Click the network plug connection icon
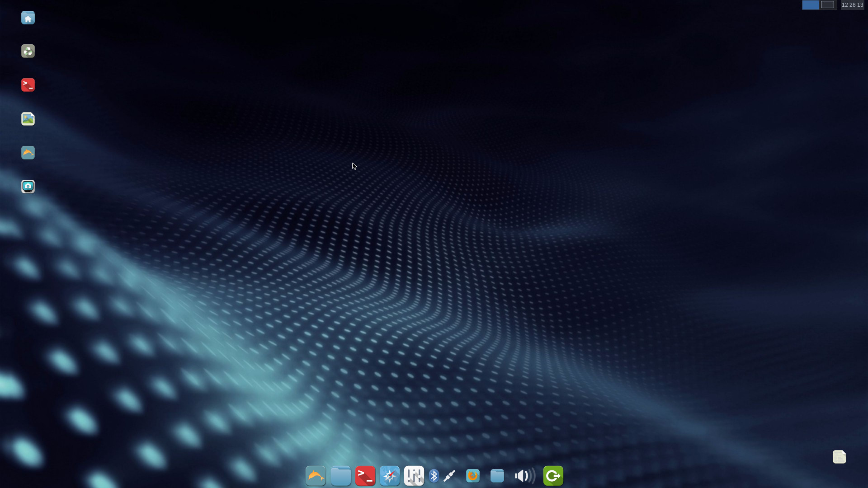Image resolution: width=868 pixels, height=488 pixels. pos(449,476)
